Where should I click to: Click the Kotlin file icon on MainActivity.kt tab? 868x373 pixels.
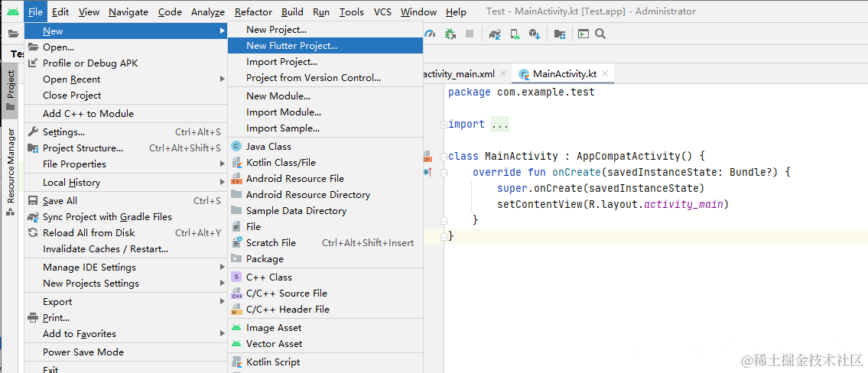(523, 73)
